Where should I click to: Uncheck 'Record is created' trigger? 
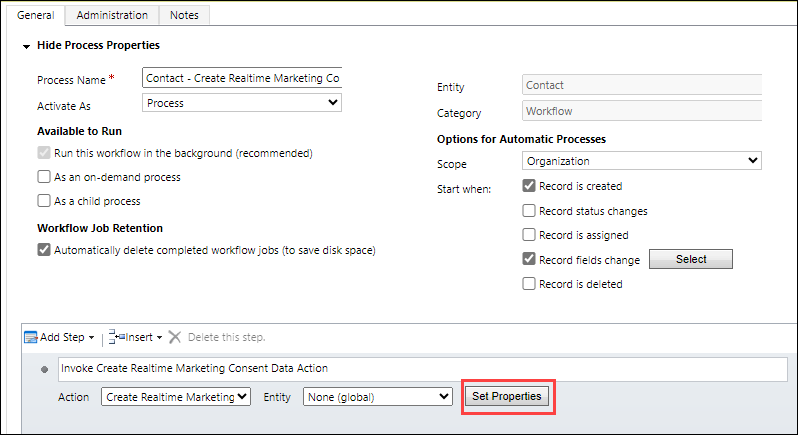coord(529,186)
